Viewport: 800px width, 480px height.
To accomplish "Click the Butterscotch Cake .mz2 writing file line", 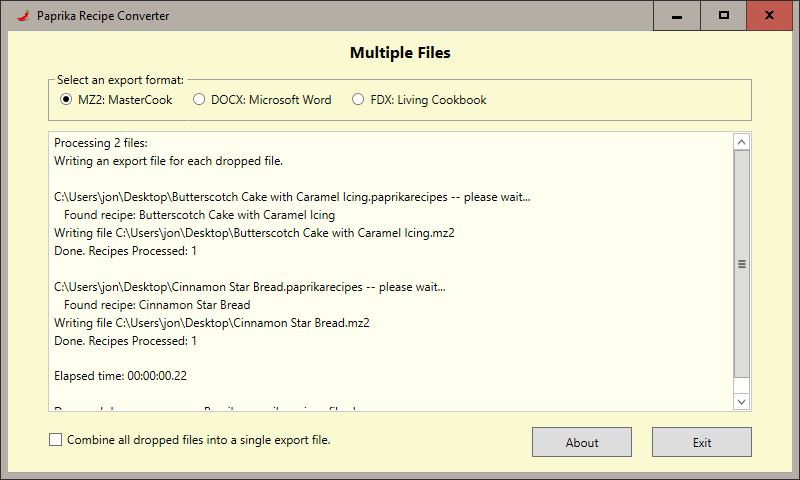I will tap(254, 233).
